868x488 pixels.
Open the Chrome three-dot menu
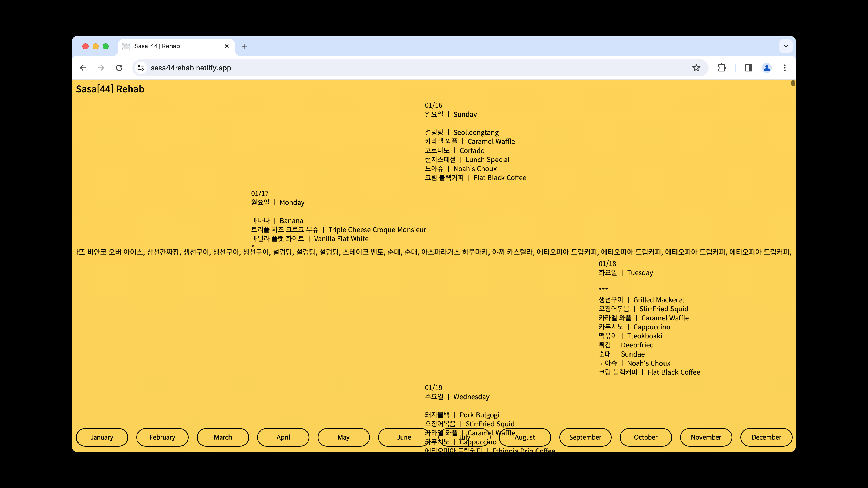785,68
